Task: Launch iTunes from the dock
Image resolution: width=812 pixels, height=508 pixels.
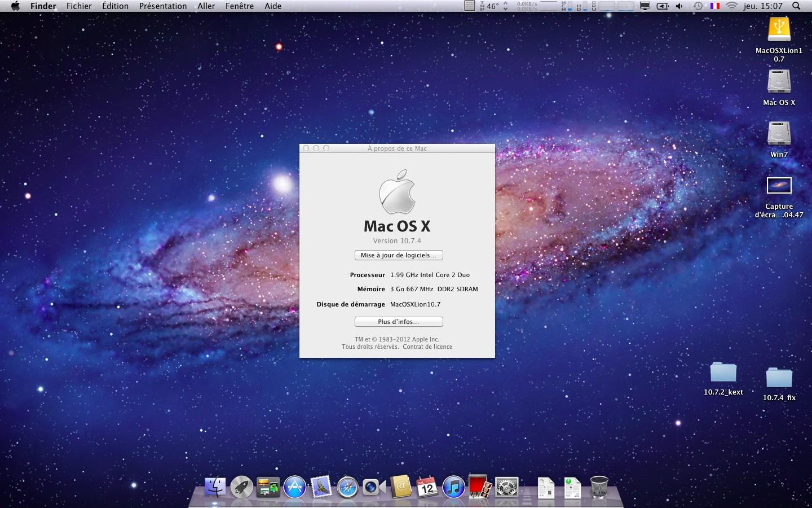Action: (x=453, y=487)
